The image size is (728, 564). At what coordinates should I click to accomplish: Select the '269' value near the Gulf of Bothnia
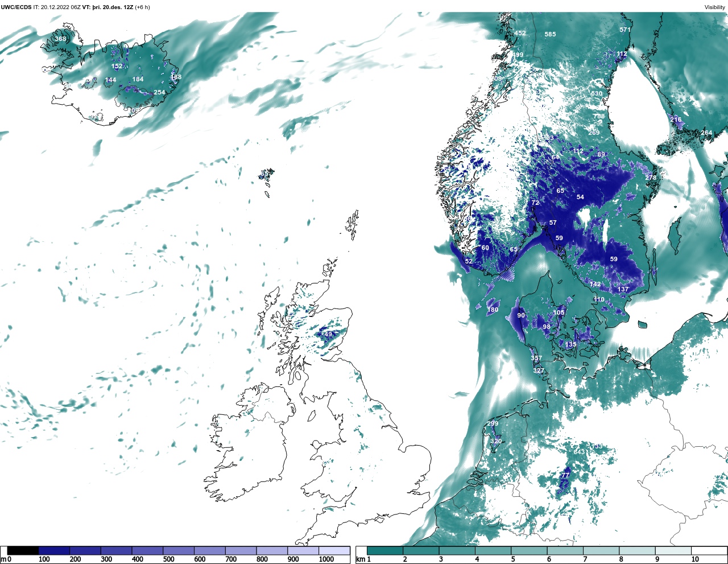pos(594,133)
